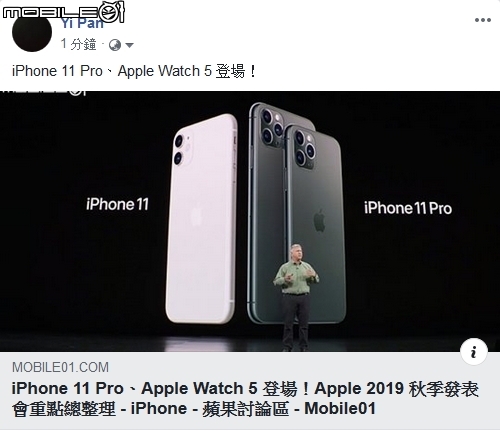The height and width of the screenshot is (431, 500).
Task: Click the keynote preview image thumbnail
Action: click(250, 221)
